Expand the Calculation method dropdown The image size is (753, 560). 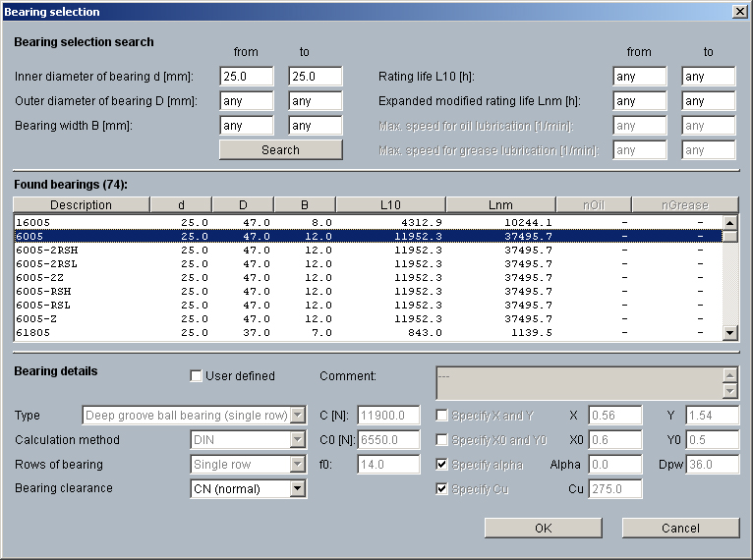point(299,440)
